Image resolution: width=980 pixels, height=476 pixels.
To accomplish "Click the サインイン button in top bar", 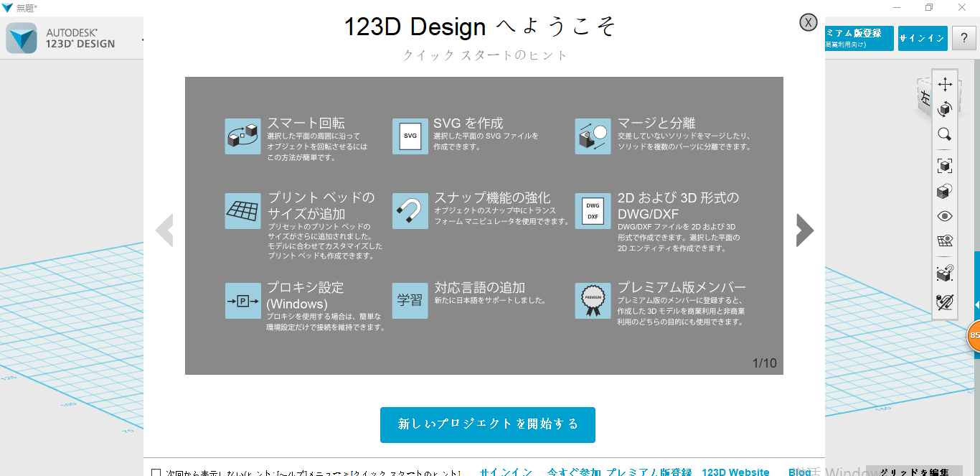I will 922,38.
